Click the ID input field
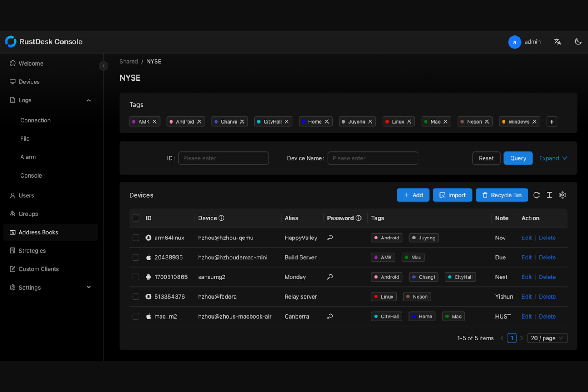Viewport: 588px width, 392px height. click(223, 158)
